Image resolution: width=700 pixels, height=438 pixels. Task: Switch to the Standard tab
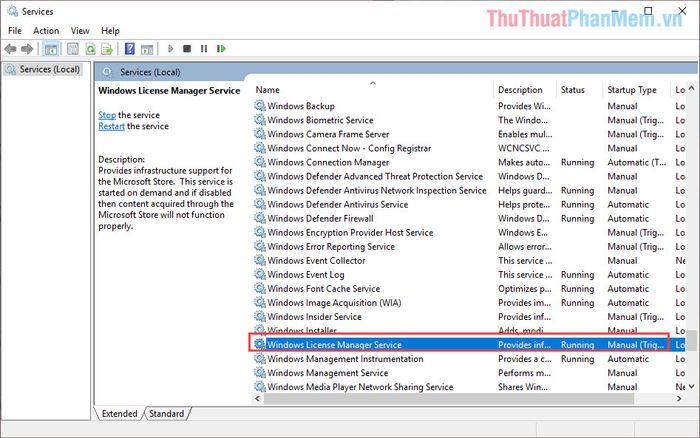[x=167, y=413]
